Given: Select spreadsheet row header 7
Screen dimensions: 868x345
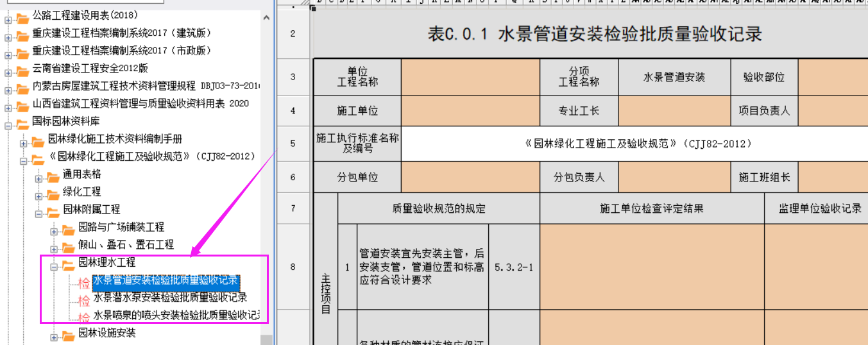Looking at the screenshot, I should point(293,208).
